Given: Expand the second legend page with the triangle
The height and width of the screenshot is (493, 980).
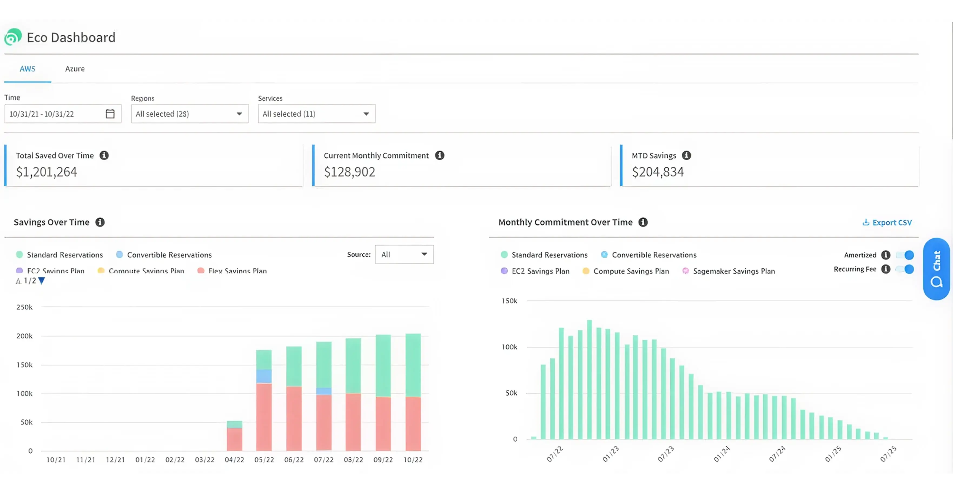Looking at the screenshot, I should 41,281.
